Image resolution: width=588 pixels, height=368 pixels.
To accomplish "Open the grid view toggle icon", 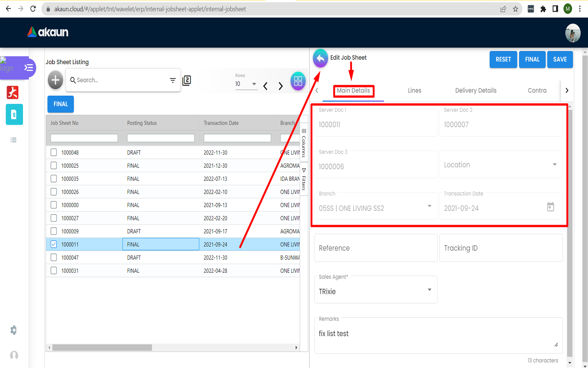I will 298,81.
